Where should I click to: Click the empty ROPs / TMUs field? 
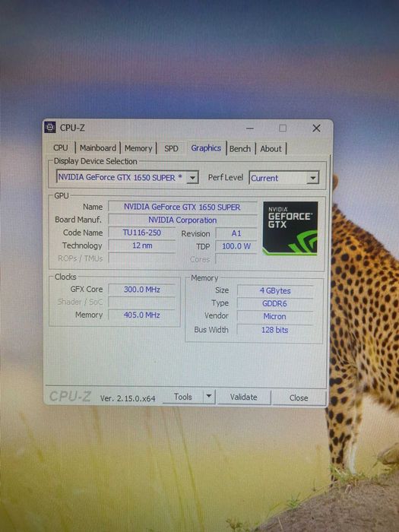coord(142,258)
